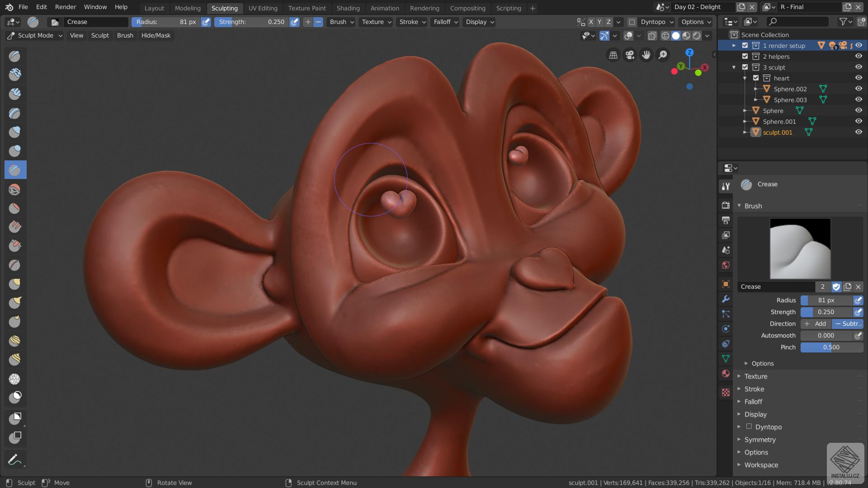
Task: Switch to the Shading workspace tab
Action: pyautogui.click(x=348, y=8)
